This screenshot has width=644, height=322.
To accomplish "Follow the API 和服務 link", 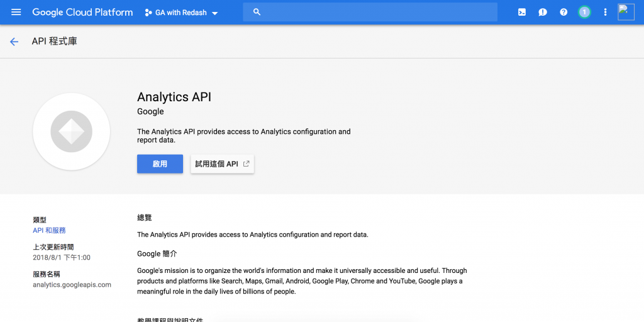I will point(49,231).
